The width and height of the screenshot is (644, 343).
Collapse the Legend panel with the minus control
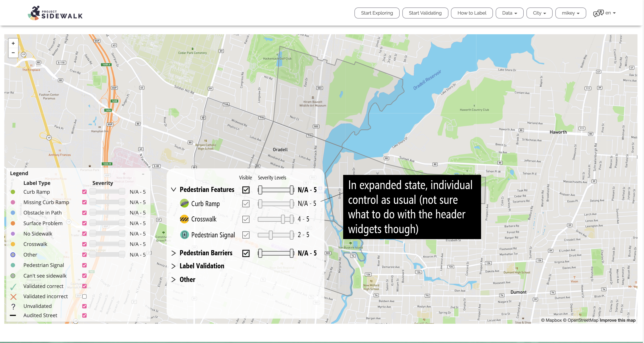pyautogui.click(x=143, y=174)
